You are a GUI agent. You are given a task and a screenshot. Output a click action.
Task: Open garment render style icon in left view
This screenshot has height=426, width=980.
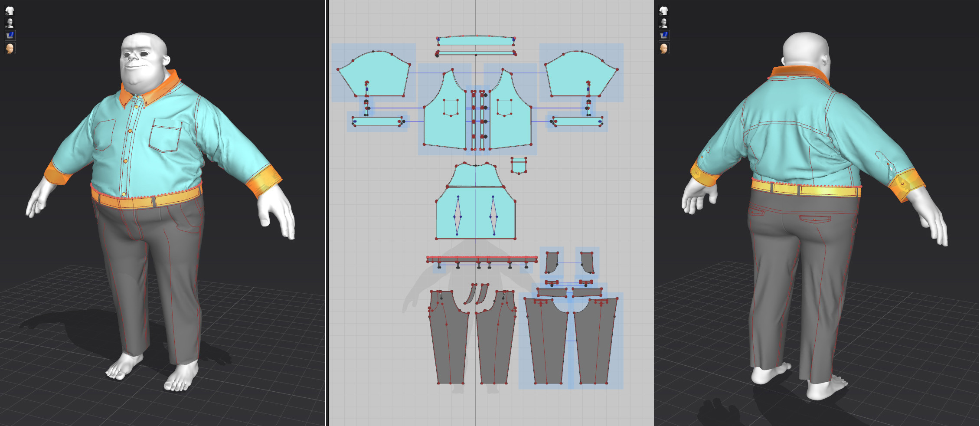[x=10, y=35]
